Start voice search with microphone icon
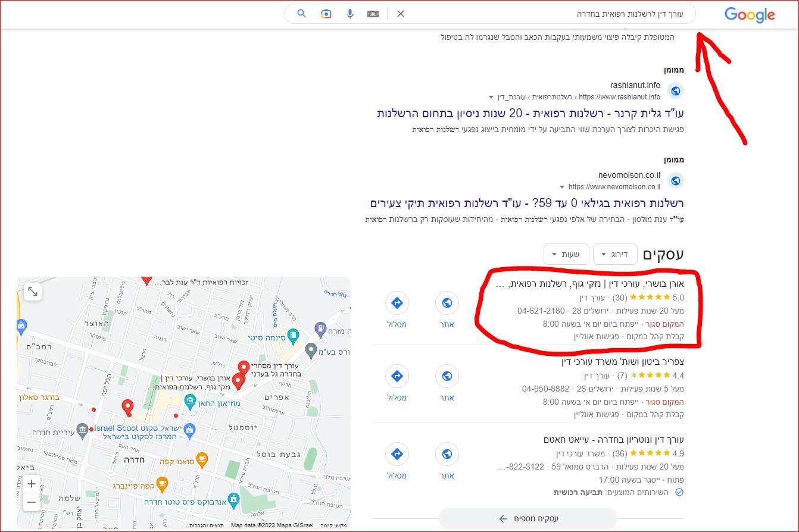Image resolution: width=799 pixels, height=532 pixels. coord(350,14)
